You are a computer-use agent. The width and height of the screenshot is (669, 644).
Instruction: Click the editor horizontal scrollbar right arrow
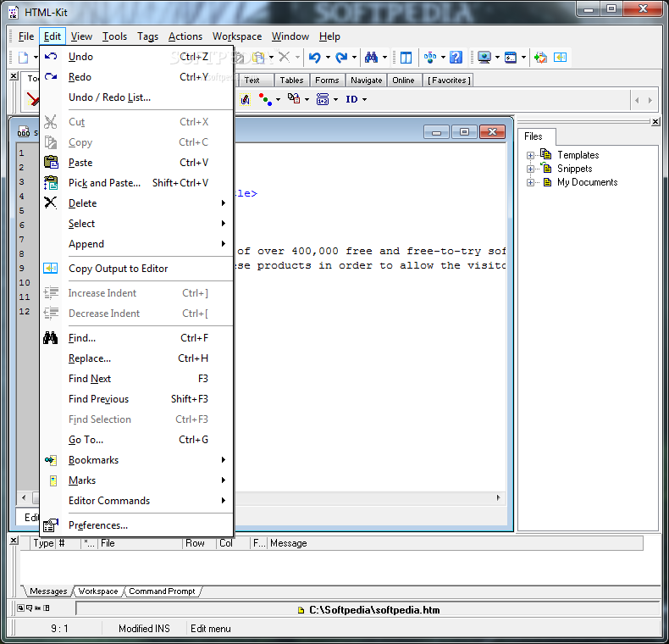498,498
